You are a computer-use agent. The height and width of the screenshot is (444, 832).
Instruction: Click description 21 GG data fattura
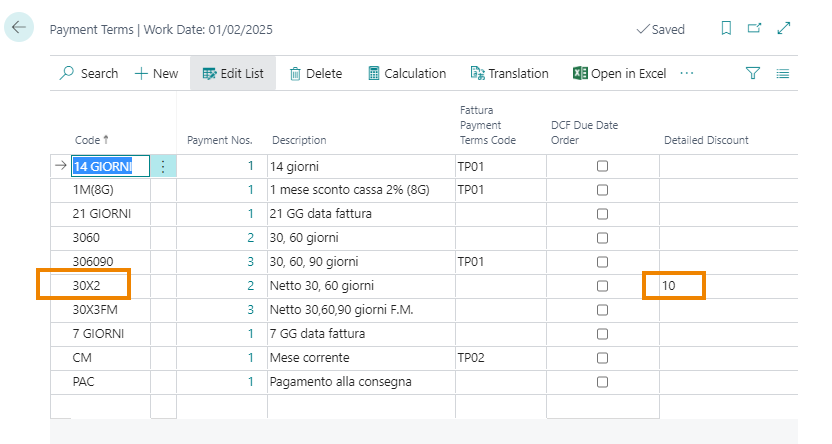coord(321,214)
